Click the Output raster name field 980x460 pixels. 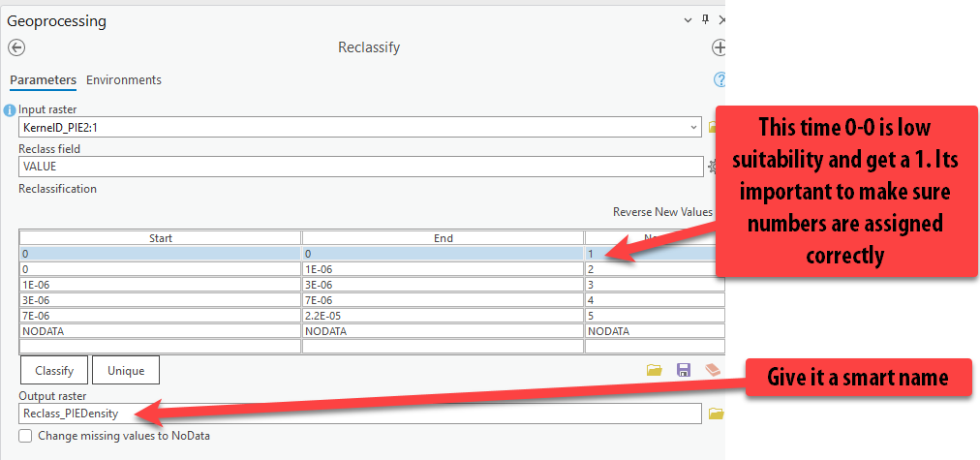[358, 414]
